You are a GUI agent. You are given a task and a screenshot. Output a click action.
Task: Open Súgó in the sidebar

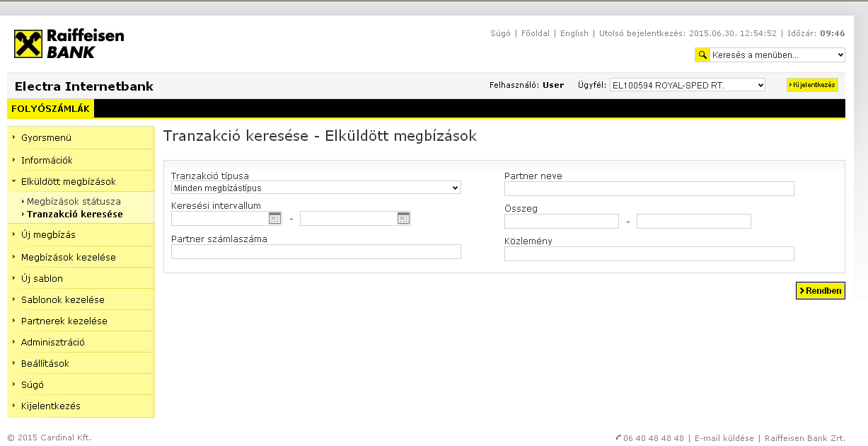(x=81, y=384)
